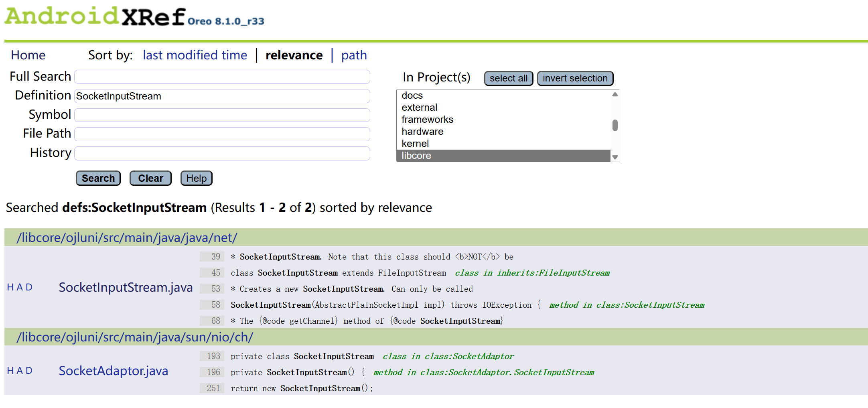Go to the Home page
Screen dimensions: 868x408
tap(28, 55)
